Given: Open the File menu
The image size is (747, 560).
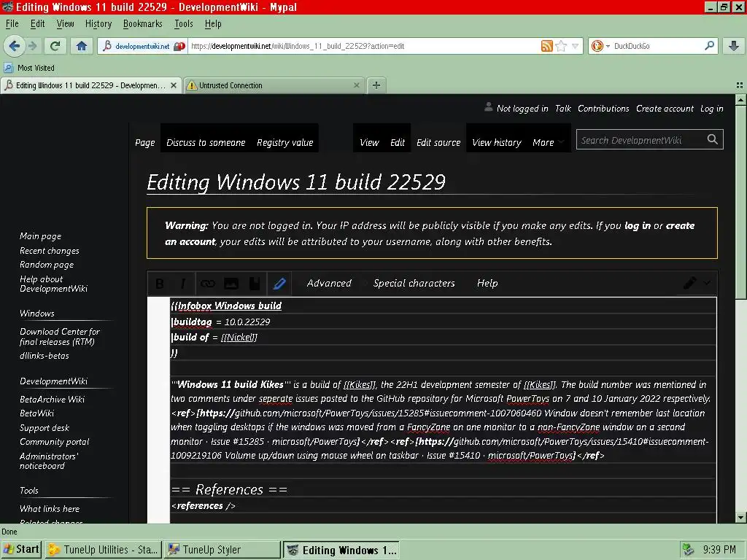Looking at the screenshot, I should point(12,24).
